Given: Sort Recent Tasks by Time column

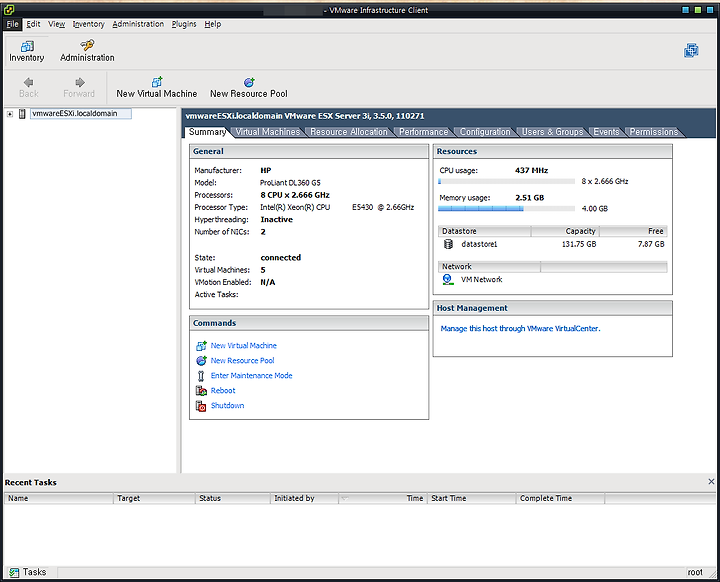Looking at the screenshot, I should (x=383, y=498).
